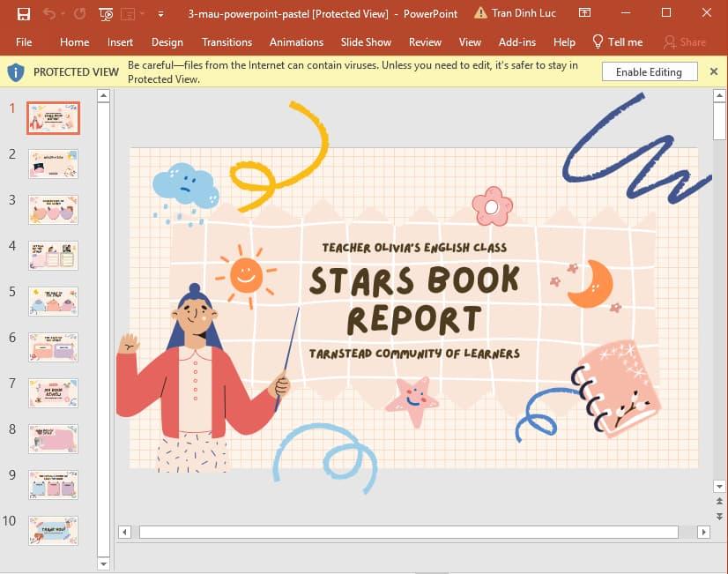
Task: Open the Animations ribbon tab
Action: pos(296,41)
